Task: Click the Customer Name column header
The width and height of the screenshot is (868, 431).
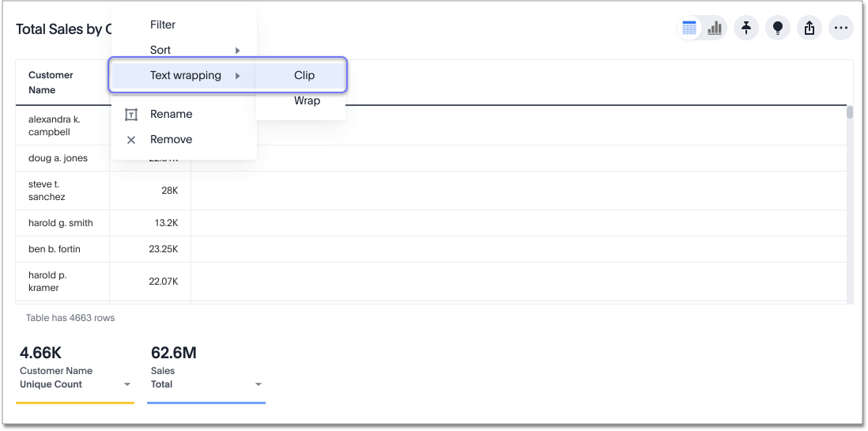Action: tap(51, 82)
